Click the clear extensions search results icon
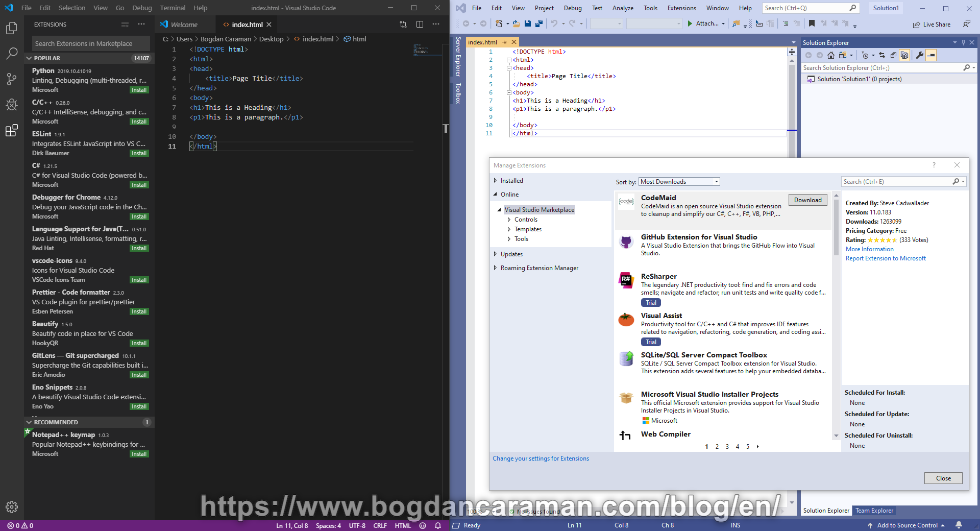The image size is (980, 531). coord(125,24)
